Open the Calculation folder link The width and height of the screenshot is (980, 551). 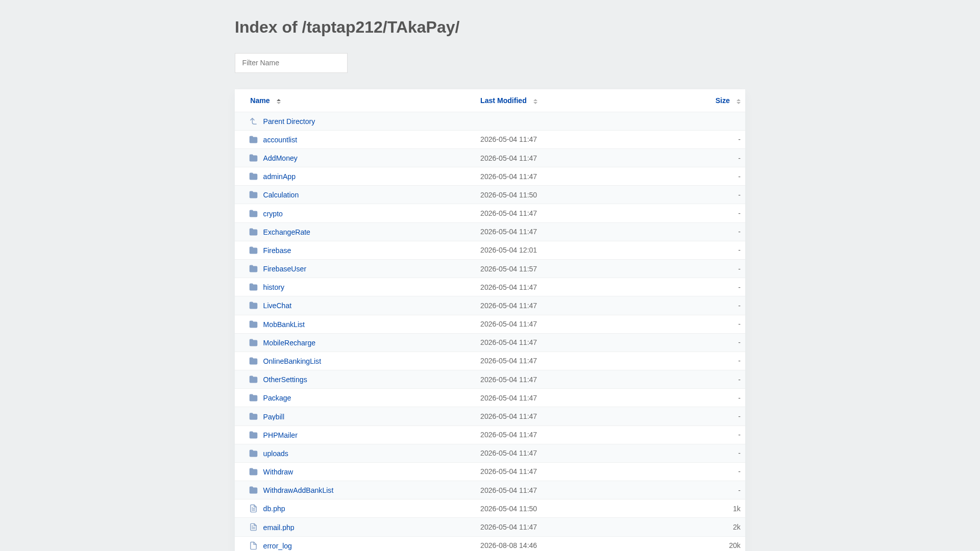click(281, 195)
